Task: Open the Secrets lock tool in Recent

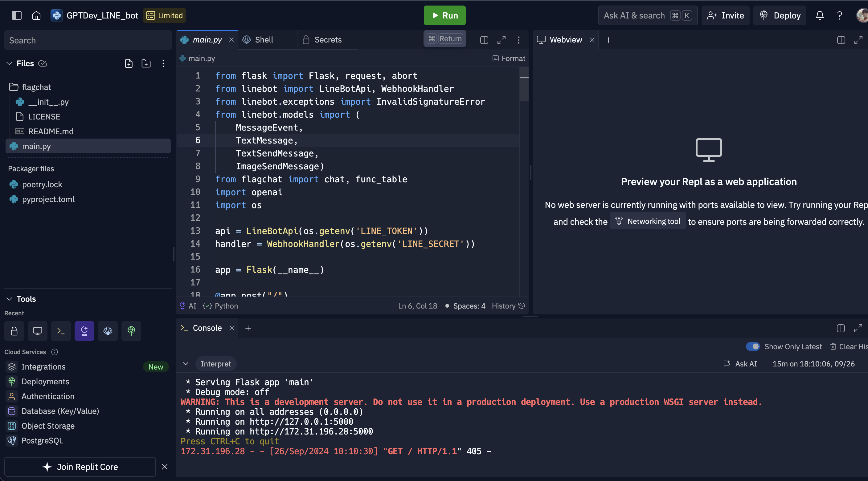Action: pos(14,331)
